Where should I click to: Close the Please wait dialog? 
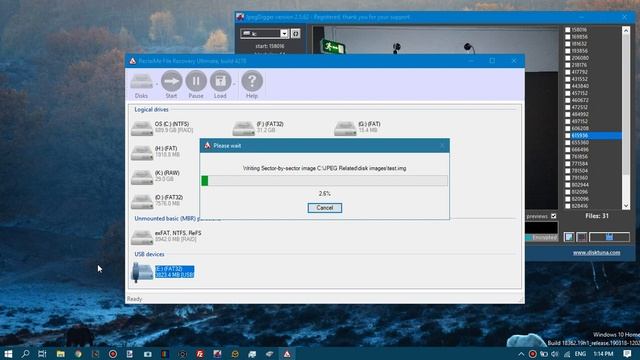coord(442,146)
